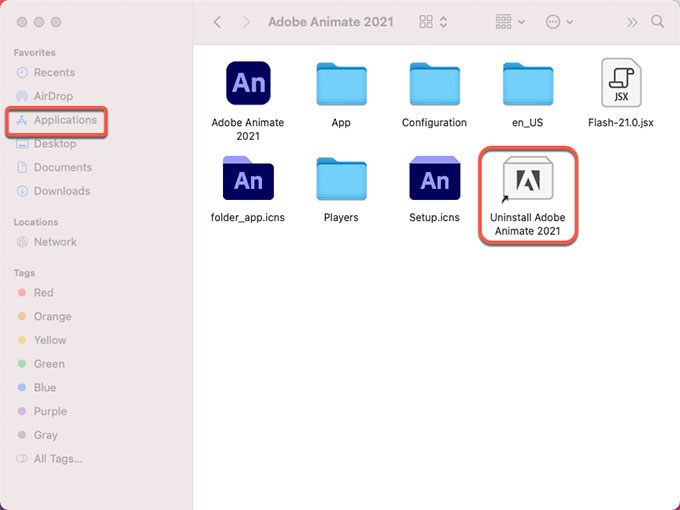Click the Tags section header

click(x=24, y=273)
